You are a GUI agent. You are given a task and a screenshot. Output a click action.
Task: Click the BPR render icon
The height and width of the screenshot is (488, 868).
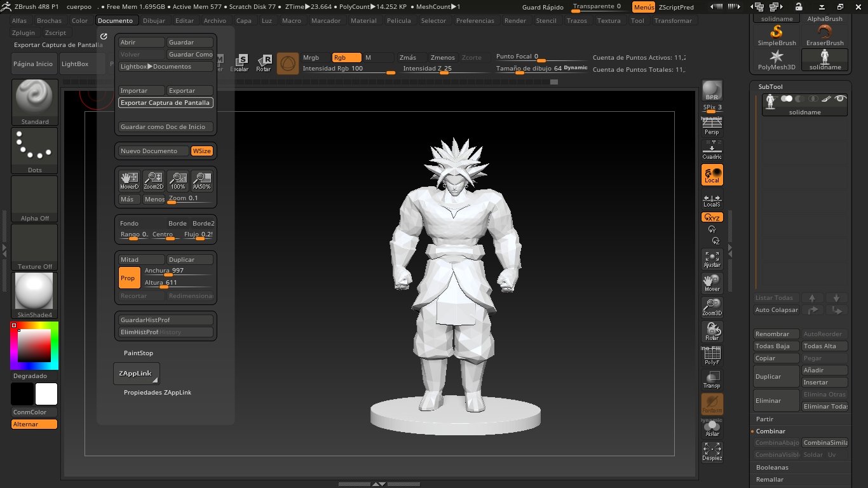[x=712, y=90]
